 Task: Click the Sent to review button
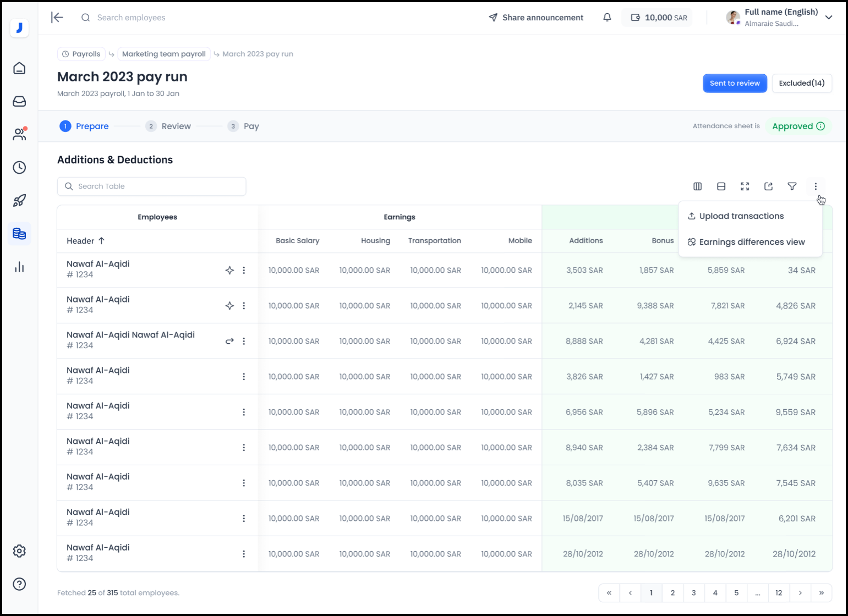(734, 83)
